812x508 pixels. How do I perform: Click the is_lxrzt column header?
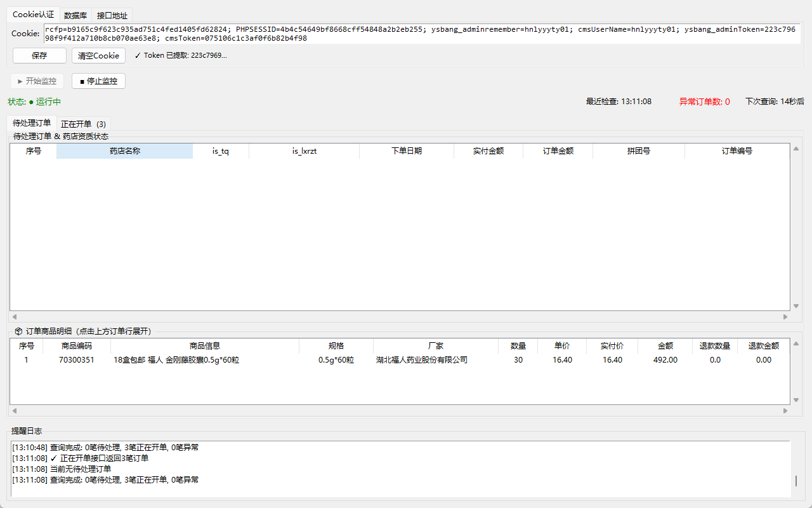tap(304, 151)
